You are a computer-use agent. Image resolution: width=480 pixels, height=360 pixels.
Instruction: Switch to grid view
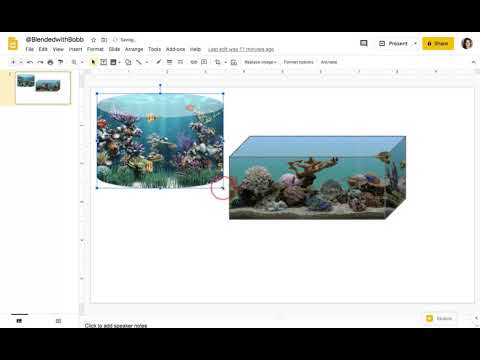(x=58, y=321)
